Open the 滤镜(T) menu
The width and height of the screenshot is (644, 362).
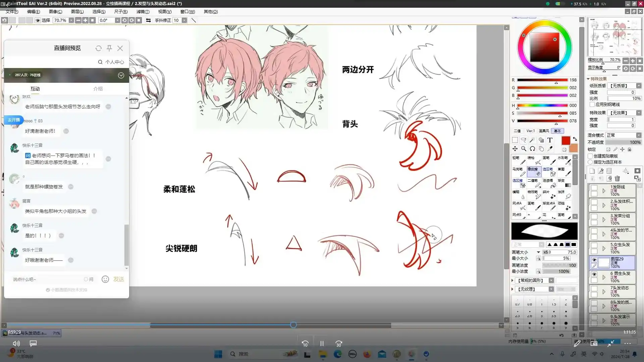pos(143,11)
